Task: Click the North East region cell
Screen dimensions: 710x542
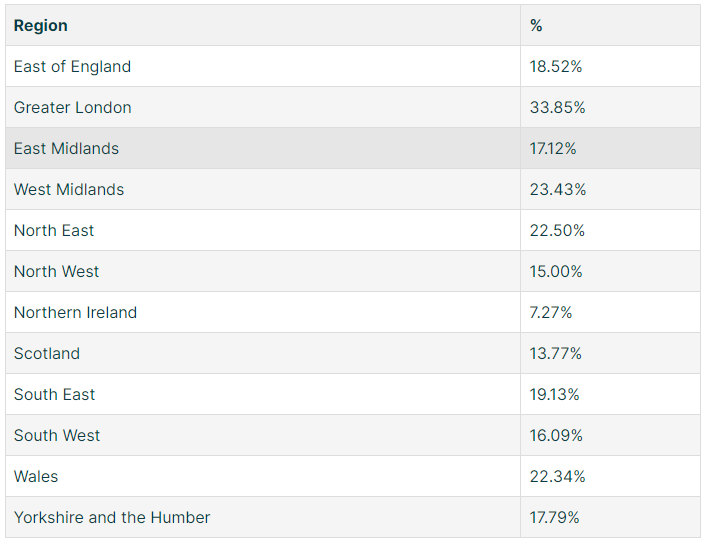Action: (263, 230)
